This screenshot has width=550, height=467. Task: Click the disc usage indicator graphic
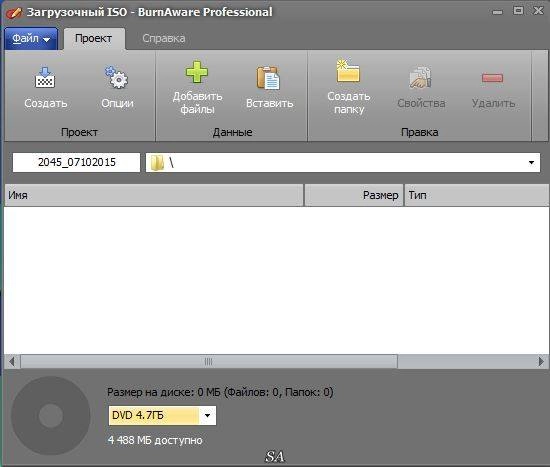pos(51,416)
